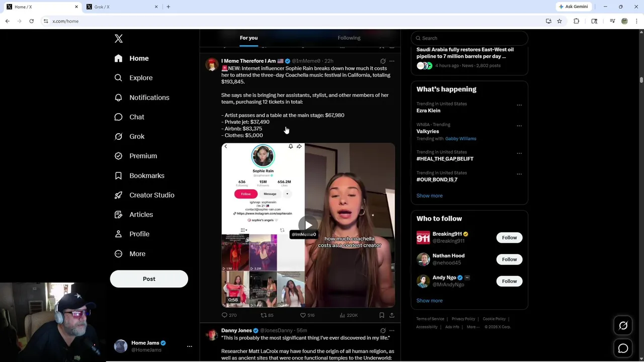Open the More sidebar menu
644x362 pixels.
(x=129, y=254)
